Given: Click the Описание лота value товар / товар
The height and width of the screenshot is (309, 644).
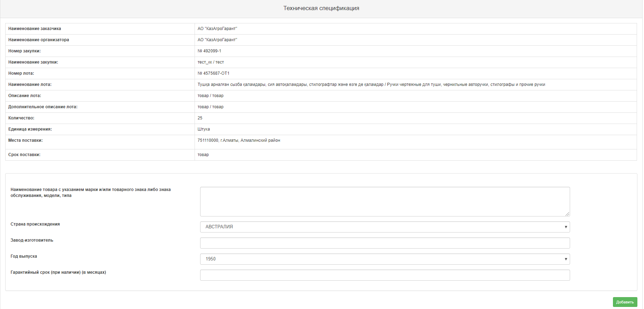Looking at the screenshot, I should pyautogui.click(x=211, y=96).
